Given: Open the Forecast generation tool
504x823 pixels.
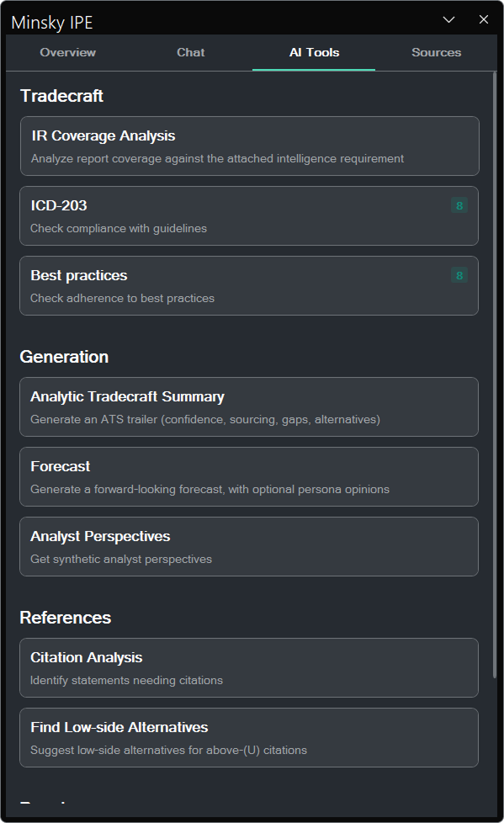Looking at the screenshot, I should (249, 476).
